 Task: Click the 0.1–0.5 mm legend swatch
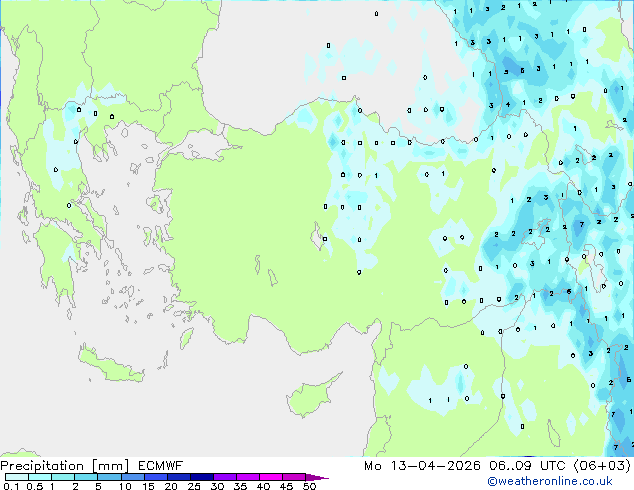coord(17,477)
